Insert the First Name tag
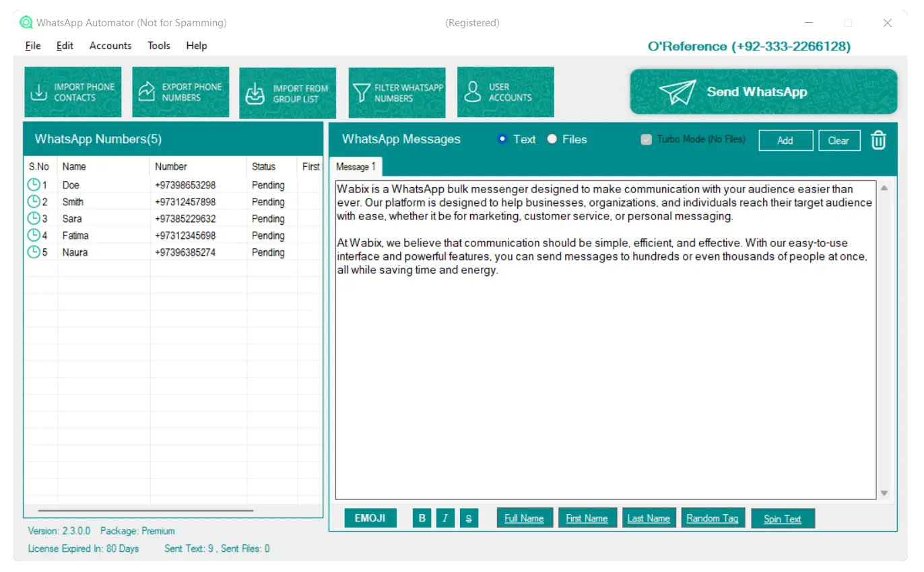The image size is (924, 572). (x=587, y=518)
